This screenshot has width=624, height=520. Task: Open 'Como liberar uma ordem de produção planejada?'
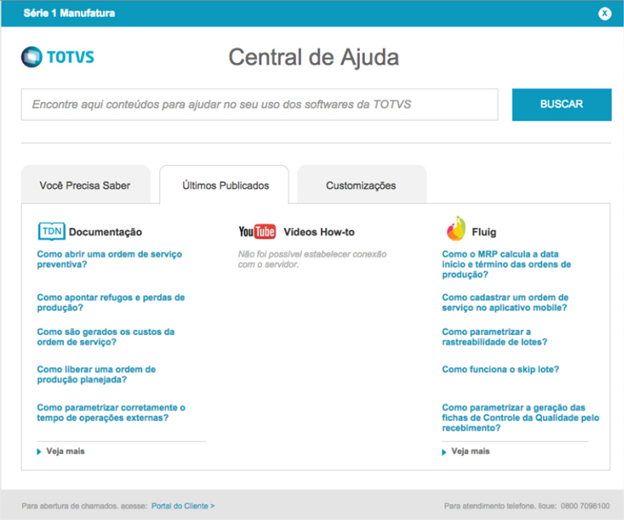point(96,374)
